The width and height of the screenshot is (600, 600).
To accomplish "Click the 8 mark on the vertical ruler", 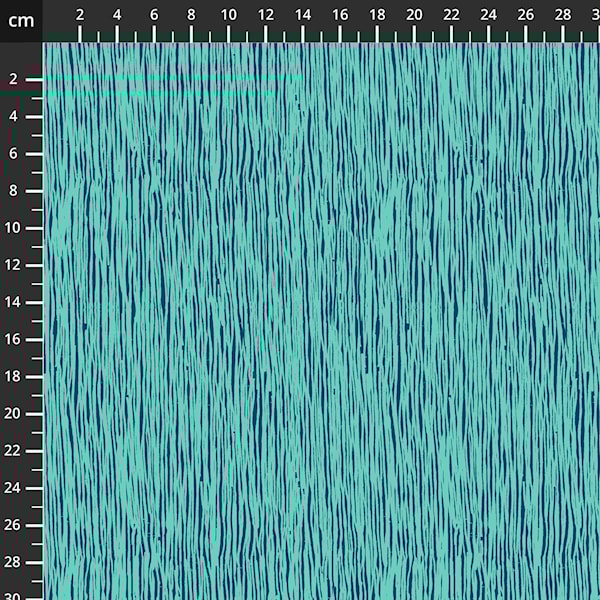I will pos(13,190).
